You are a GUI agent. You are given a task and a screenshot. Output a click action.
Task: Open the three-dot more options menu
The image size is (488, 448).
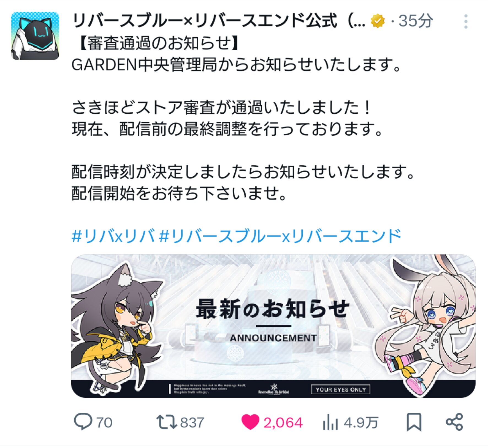pyautogui.click(x=466, y=21)
